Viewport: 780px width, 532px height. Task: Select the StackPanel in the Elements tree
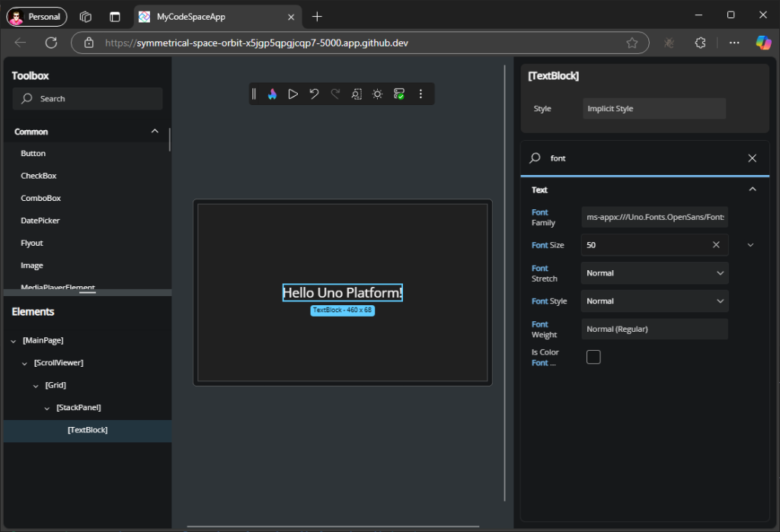tap(78, 407)
